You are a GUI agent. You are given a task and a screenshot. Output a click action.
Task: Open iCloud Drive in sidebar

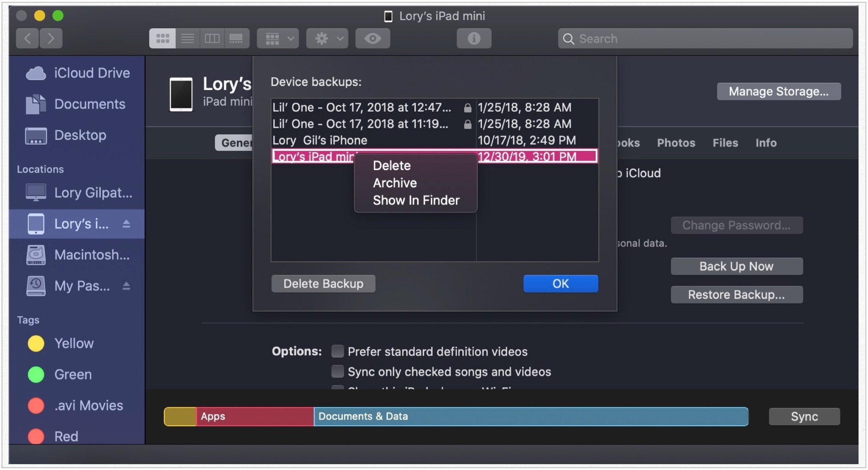(77, 73)
